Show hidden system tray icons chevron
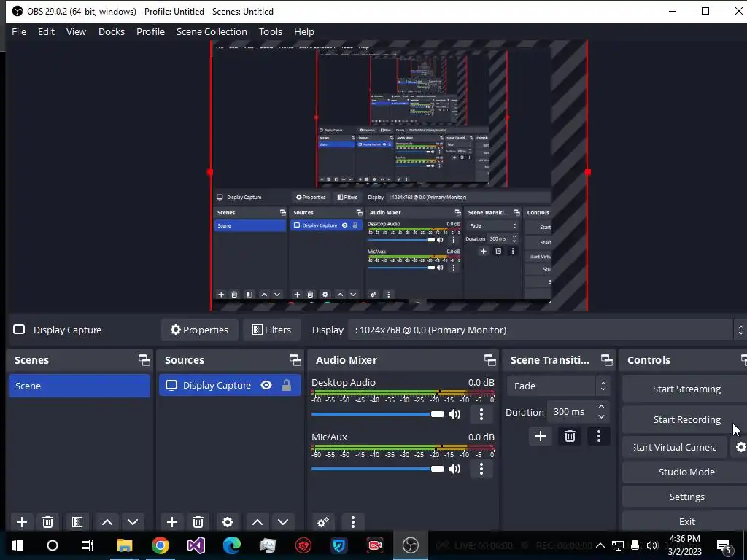The width and height of the screenshot is (747, 560). pos(600,545)
